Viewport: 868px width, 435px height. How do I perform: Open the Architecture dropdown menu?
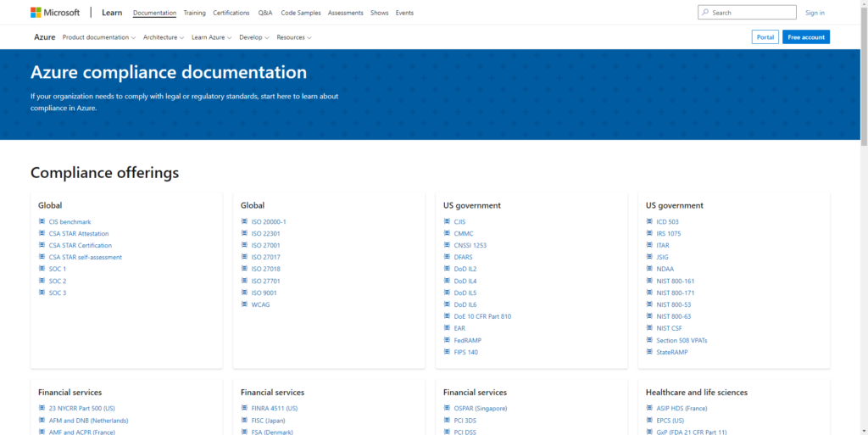click(164, 37)
